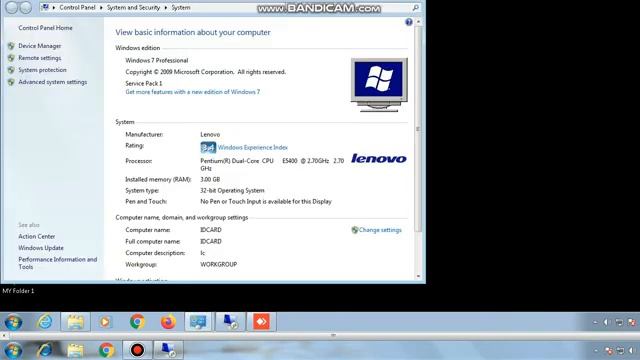Follow Get more features with new edition link
The height and width of the screenshot is (360, 640).
[x=193, y=92]
